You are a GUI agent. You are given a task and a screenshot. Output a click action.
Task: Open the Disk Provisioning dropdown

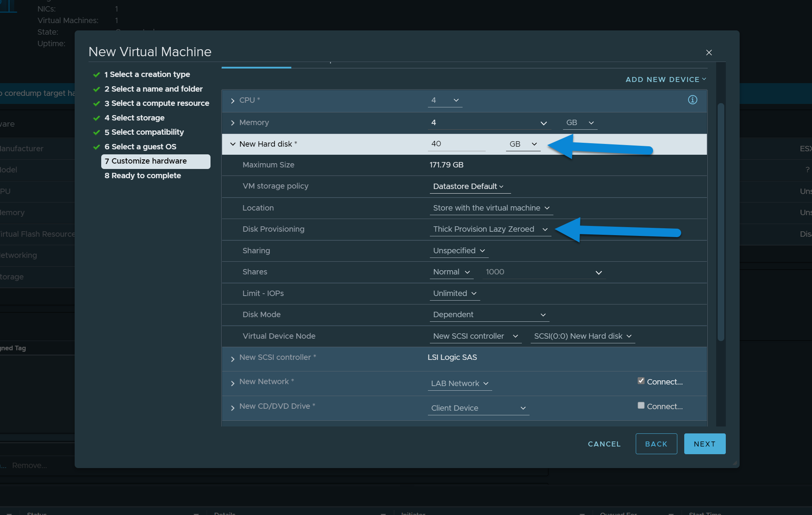(x=490, y=229)
